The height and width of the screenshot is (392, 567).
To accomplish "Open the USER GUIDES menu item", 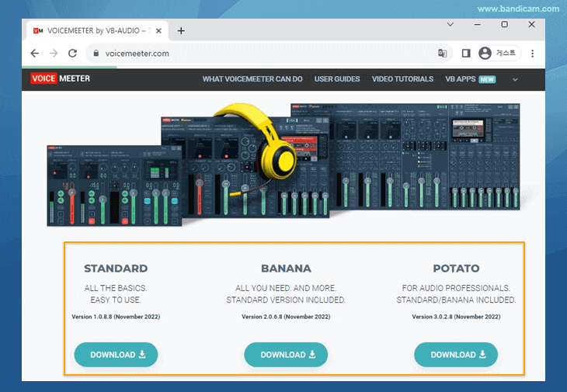I will click(x=337, y=78).
